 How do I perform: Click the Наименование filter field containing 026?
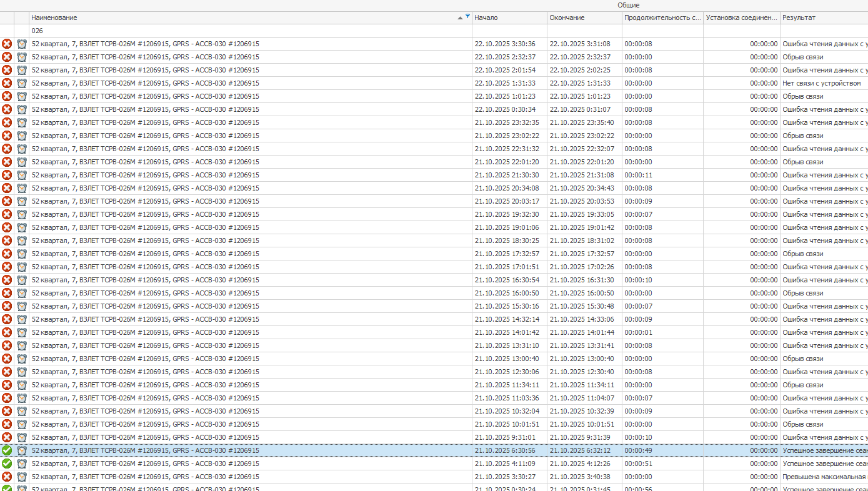[x=250, y=31]
